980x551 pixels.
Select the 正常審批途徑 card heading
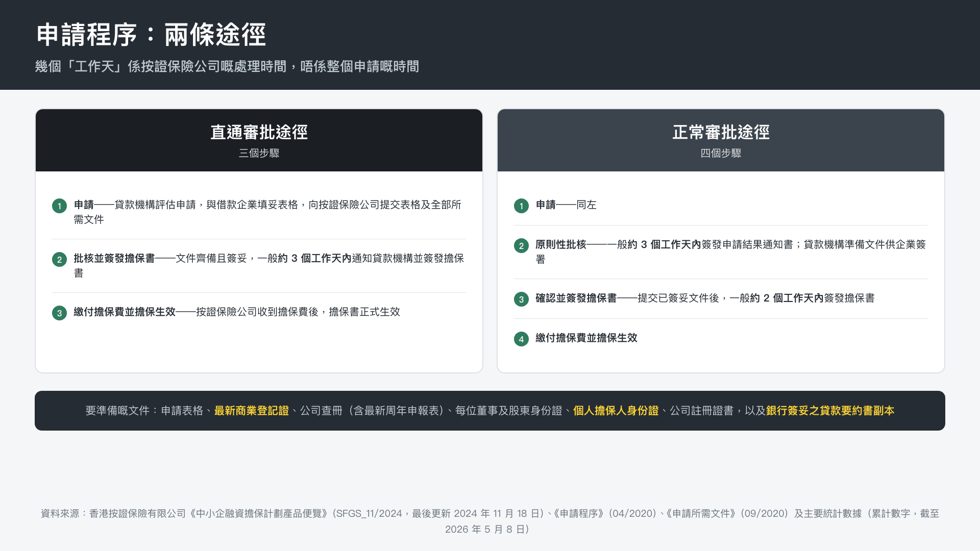coord(721,133)
